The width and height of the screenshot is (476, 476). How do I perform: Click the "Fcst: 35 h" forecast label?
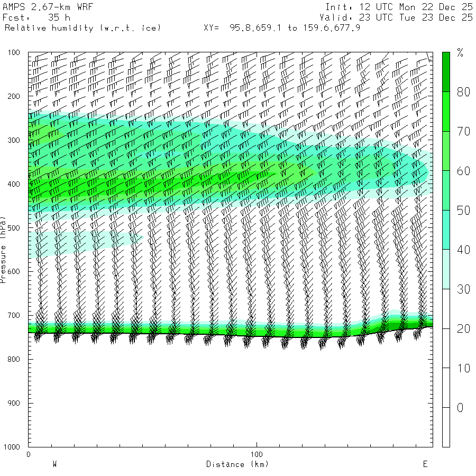(x=36, y=17)
